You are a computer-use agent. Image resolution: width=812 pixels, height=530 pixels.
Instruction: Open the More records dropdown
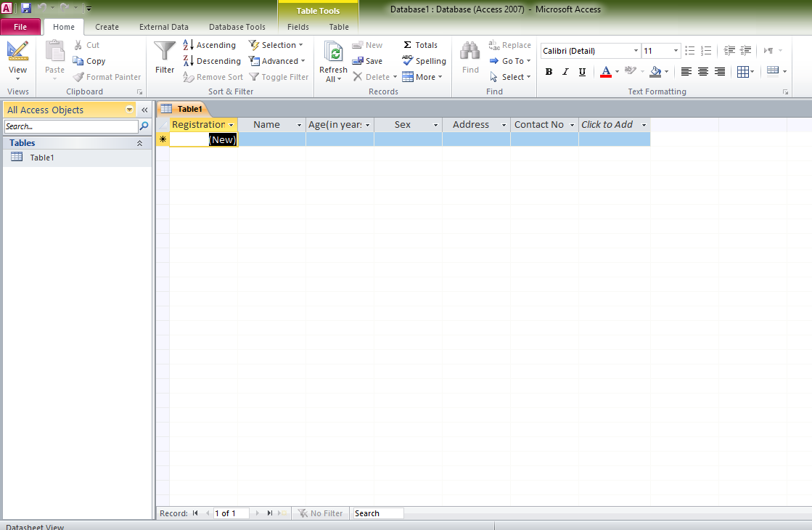coord(422,77)
